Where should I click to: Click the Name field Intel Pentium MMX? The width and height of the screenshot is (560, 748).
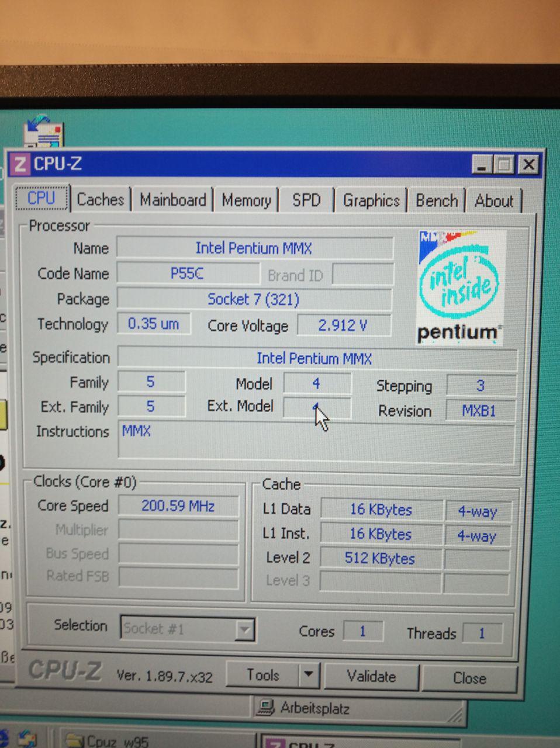pyautogui.click(x=254, y=248)
